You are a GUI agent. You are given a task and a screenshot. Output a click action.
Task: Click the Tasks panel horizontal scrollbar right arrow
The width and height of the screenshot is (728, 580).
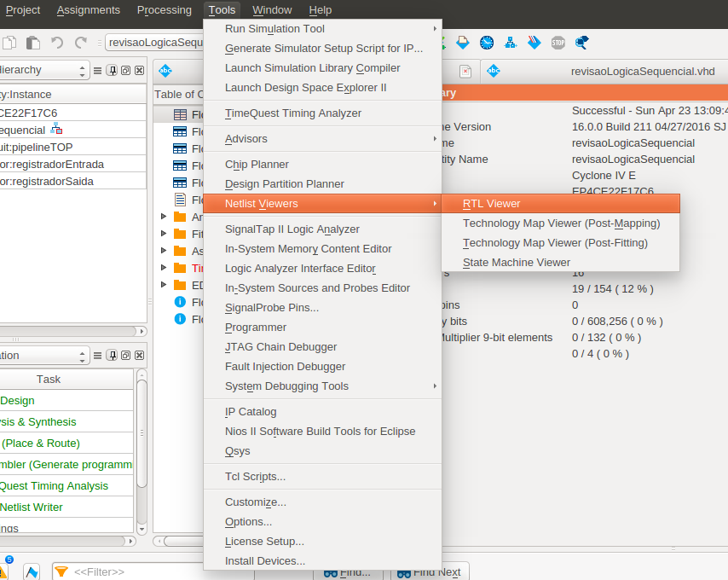(130, 541)
